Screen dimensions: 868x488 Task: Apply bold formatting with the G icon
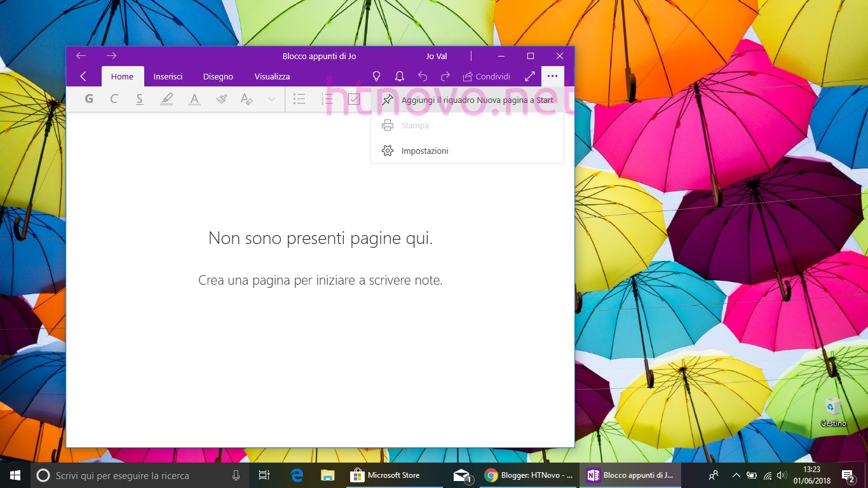pos(89,99)
